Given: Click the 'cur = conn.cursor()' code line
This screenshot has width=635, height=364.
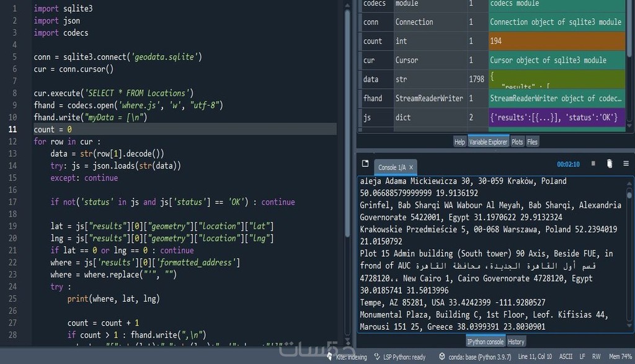Looking at the screenshot, I should click(x=74, y=69).
